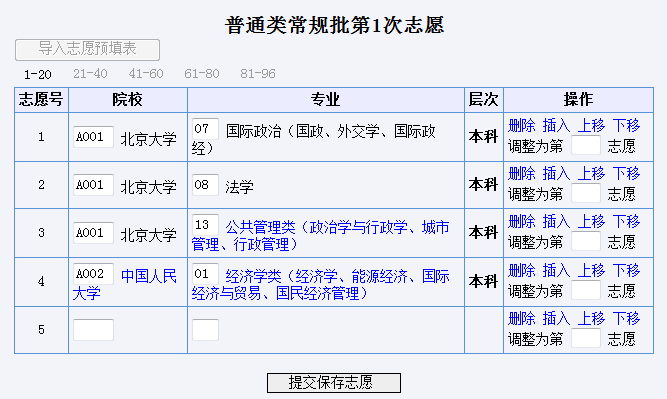Move row 1 up with 上移
This screenshot has height=399, width=667.
pyautogui.click(x=591, y=125)
